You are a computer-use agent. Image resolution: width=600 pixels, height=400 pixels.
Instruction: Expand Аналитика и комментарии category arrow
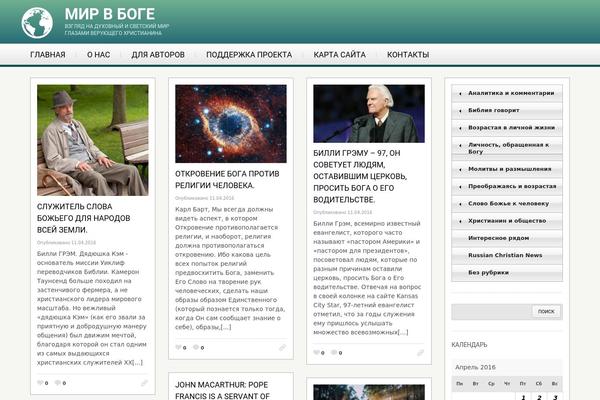(460, 93)
